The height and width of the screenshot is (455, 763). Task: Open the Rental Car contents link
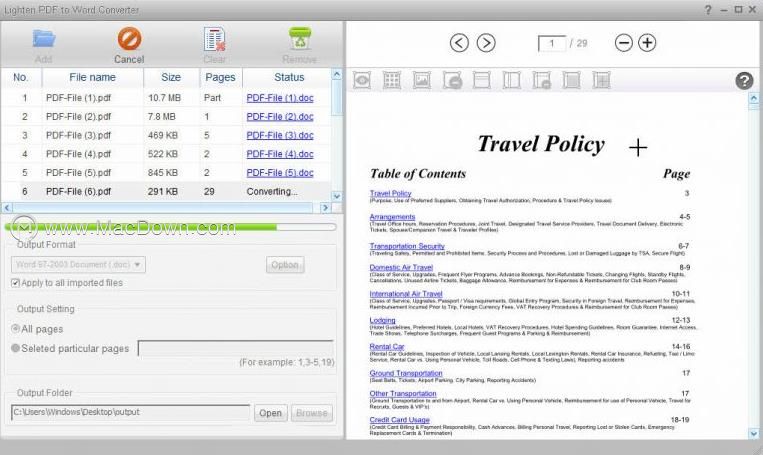387,346
